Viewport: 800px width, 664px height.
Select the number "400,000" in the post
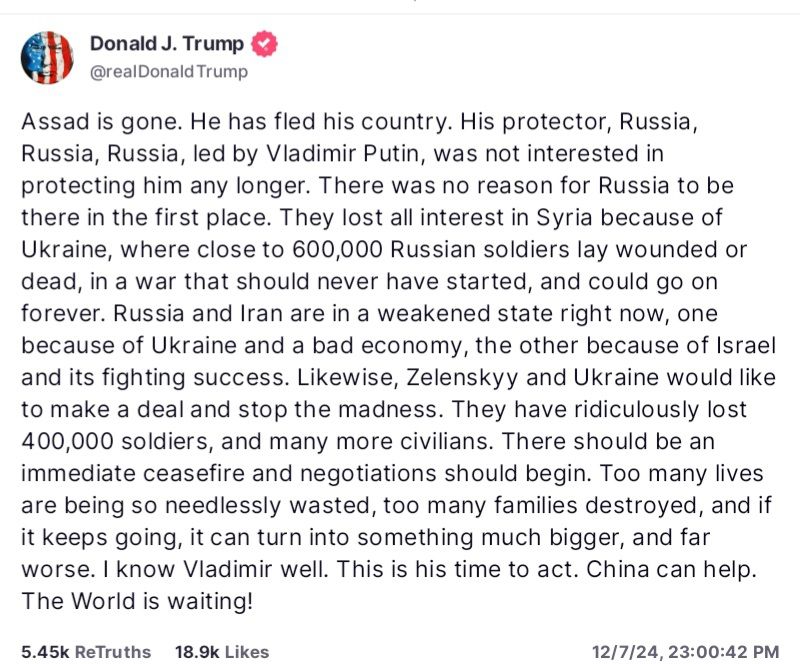point(67,441)
